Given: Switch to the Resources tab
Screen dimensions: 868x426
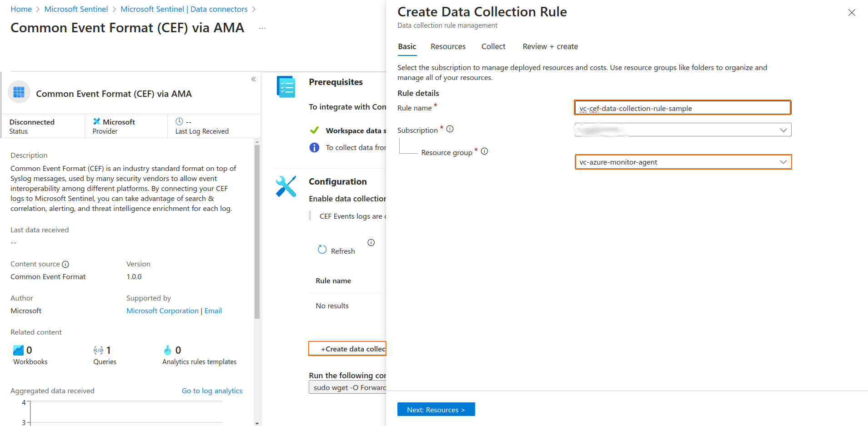Looking at the screenshot, I should point(448,46).
